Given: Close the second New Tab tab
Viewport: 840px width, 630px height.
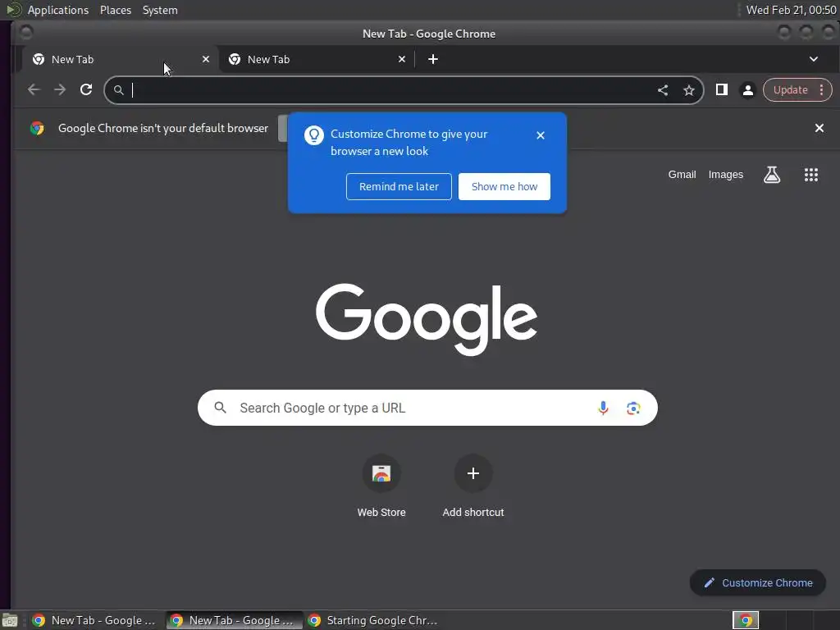Looking at the screenshot, I should coord(402,59).
